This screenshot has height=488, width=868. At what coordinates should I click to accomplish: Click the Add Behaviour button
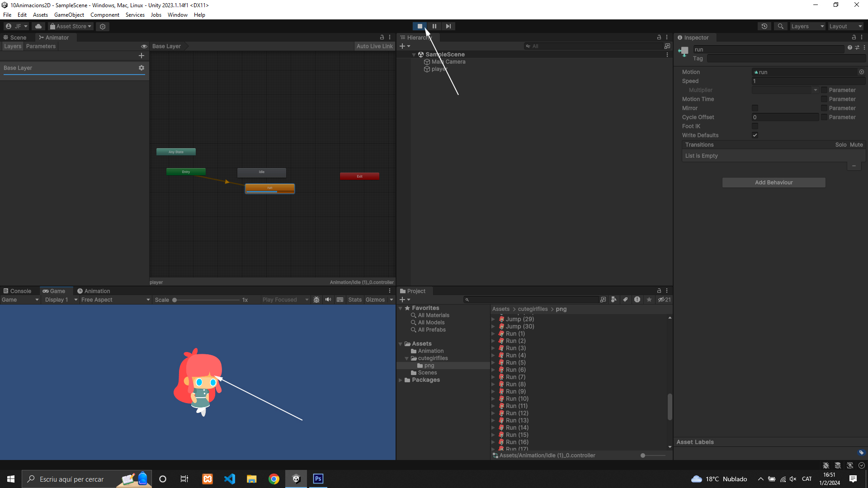click(x=774, y=183)
